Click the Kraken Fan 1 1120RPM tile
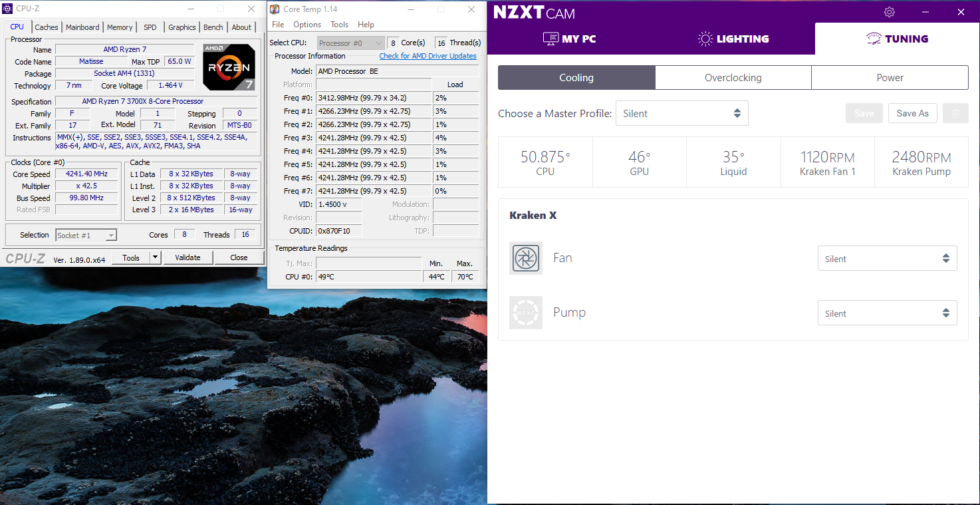 [x=828, y=162]
